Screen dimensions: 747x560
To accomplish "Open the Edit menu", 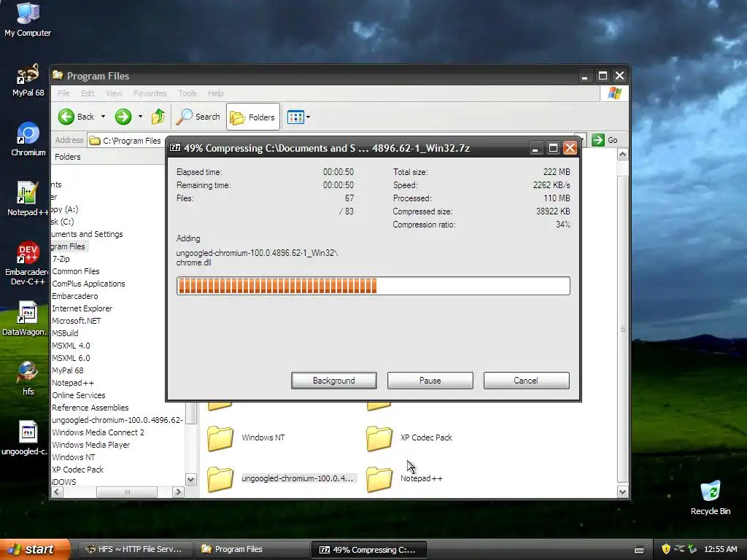I will tap(88, 93).
